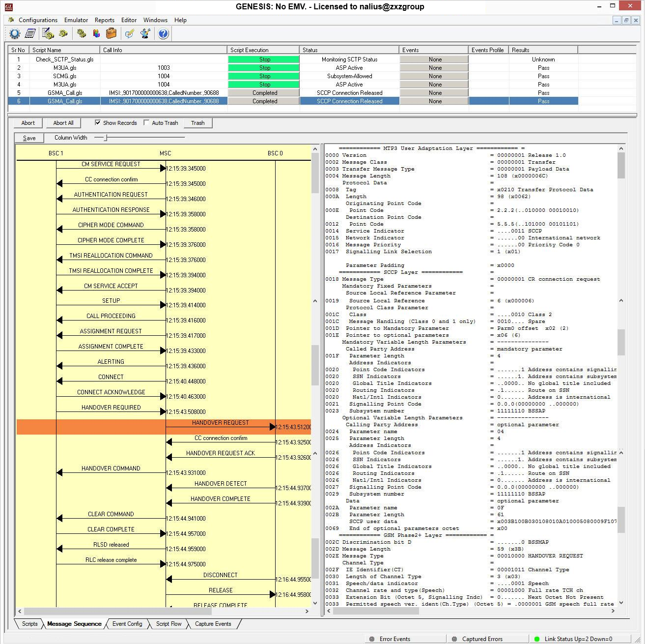The width and height of the screenshot is (645, 644).
Task: Click right arrow of message sequence horizontal scrollbar
Action: point(307,611)
